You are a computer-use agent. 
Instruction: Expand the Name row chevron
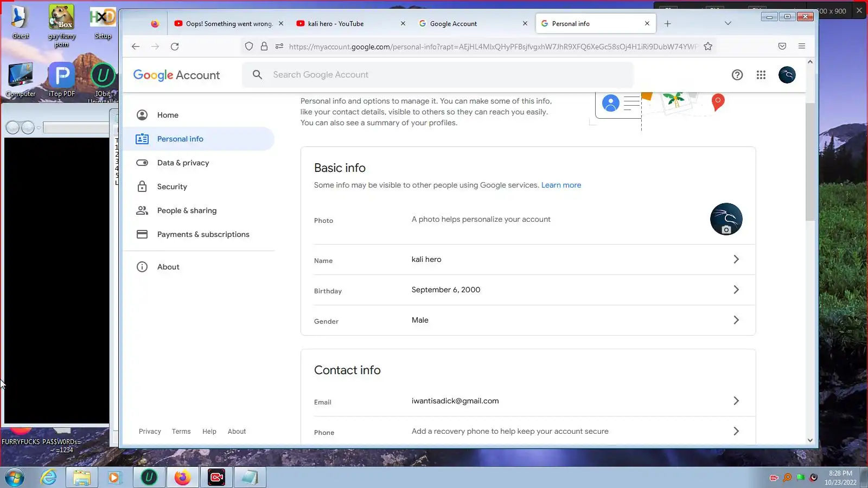pos(736,259)
